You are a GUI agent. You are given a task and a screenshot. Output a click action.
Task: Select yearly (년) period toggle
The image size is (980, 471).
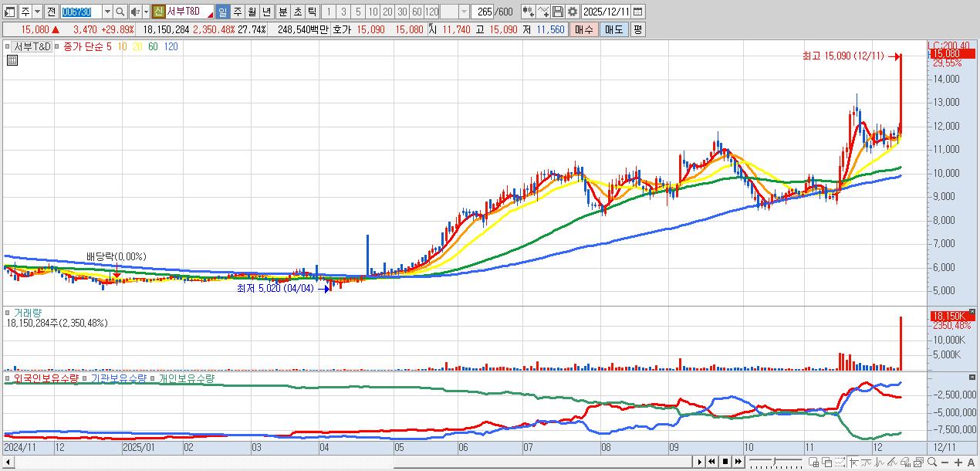pyautogui.click(x=266, y=12)
